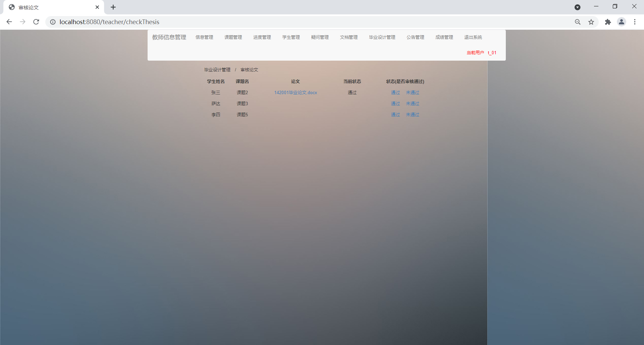The image size is (644, 345).
Task: Mark 萨达's thesis as 未通过
Action: [413, 103]
